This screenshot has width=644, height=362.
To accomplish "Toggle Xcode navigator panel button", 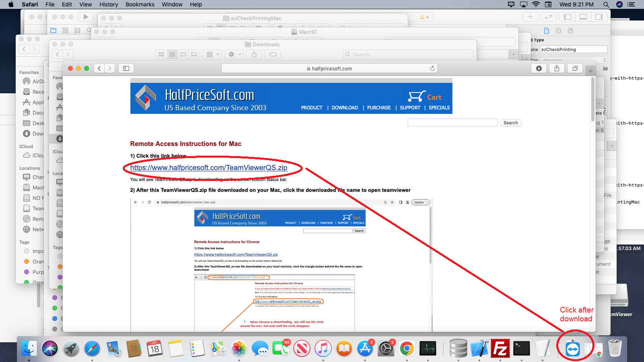I will (568, 17).
